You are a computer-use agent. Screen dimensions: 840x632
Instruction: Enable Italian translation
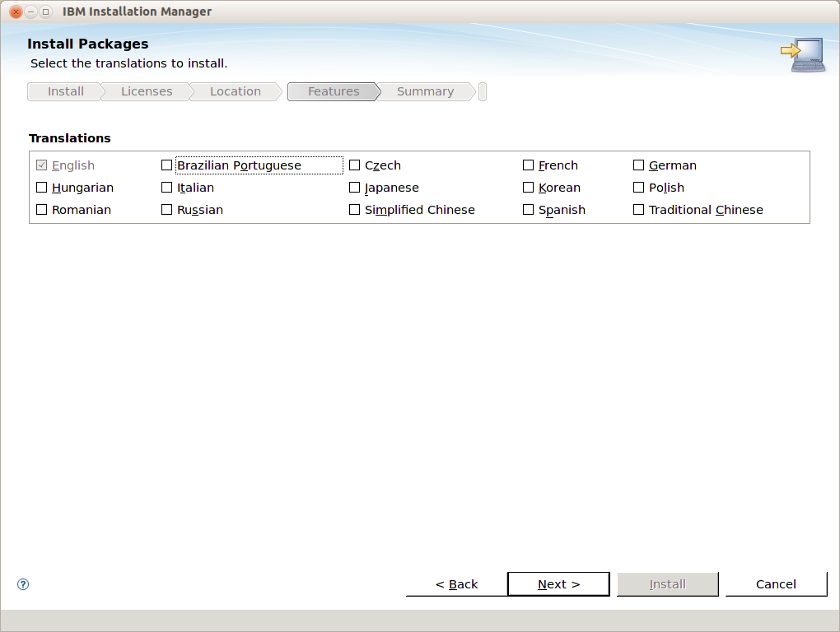pyautogui.click(x=166, y=188)
